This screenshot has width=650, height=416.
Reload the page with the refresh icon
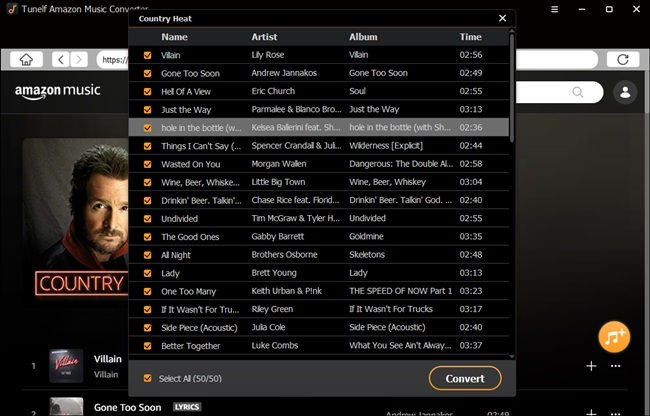pyautogui.click(x=625, y=60)
